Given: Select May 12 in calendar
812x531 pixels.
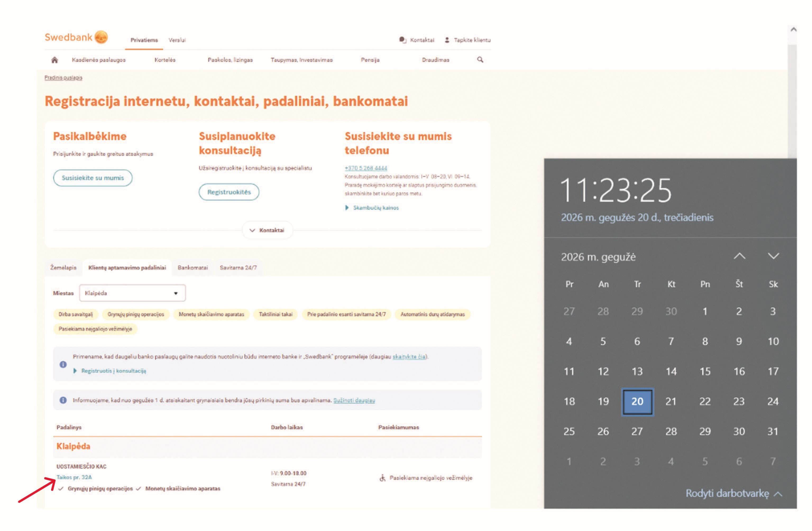Looking at the screenshot, I should 603,371.
